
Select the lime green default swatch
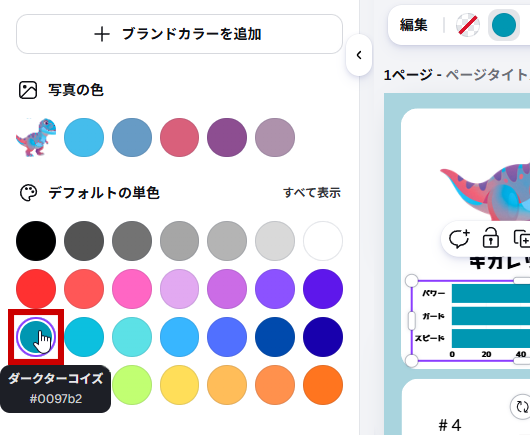tap(132, 385)
